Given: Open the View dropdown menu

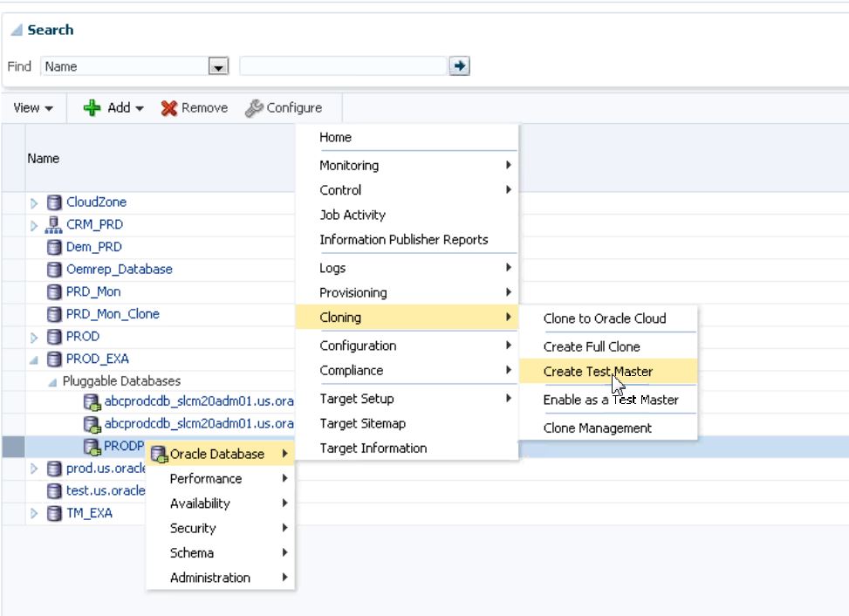Looking at the screenshot, I should (33, 108).
